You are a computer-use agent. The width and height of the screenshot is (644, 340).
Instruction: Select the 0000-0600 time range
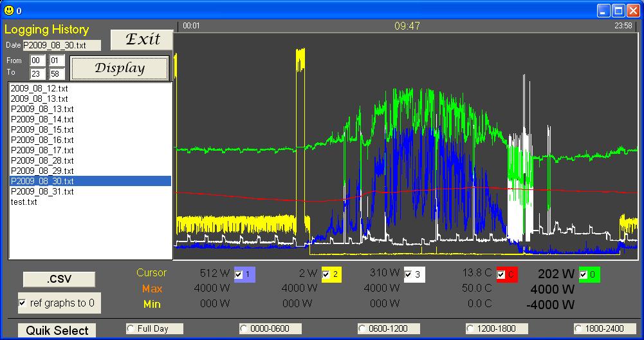(x=244, y=329)
